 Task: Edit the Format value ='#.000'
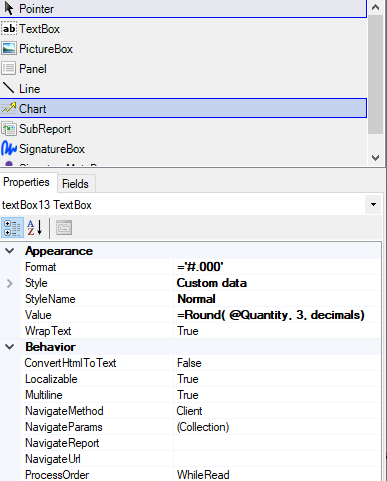pyautogui.click(x=277, y=267)
